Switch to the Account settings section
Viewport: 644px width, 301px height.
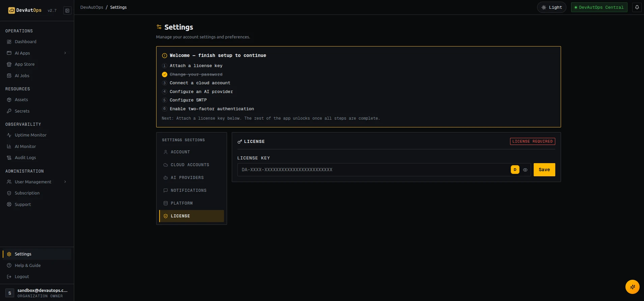tap(192, 152)
